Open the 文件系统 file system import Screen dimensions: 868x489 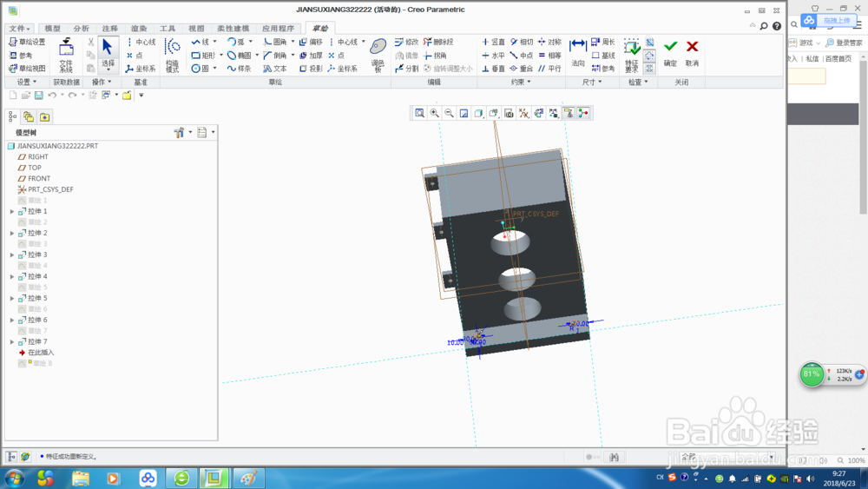pos(67,55)
